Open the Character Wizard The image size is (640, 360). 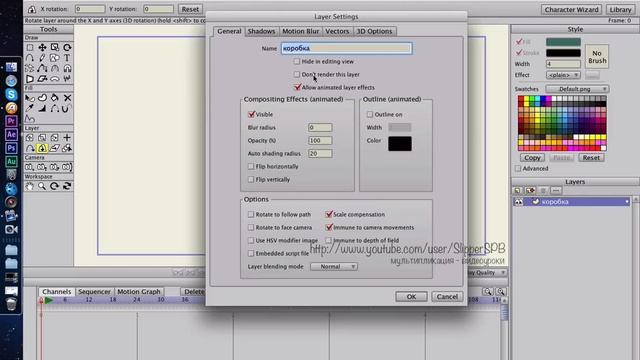point(571,9)
